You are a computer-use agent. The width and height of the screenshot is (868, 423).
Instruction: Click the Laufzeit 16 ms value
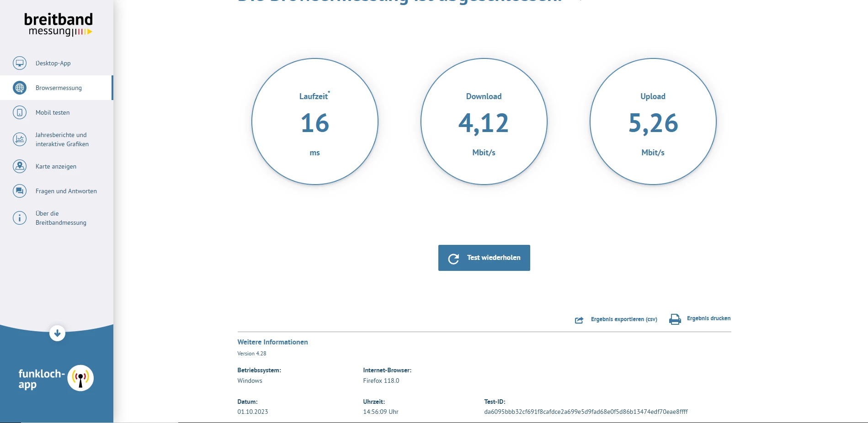[x=315, y=123]
